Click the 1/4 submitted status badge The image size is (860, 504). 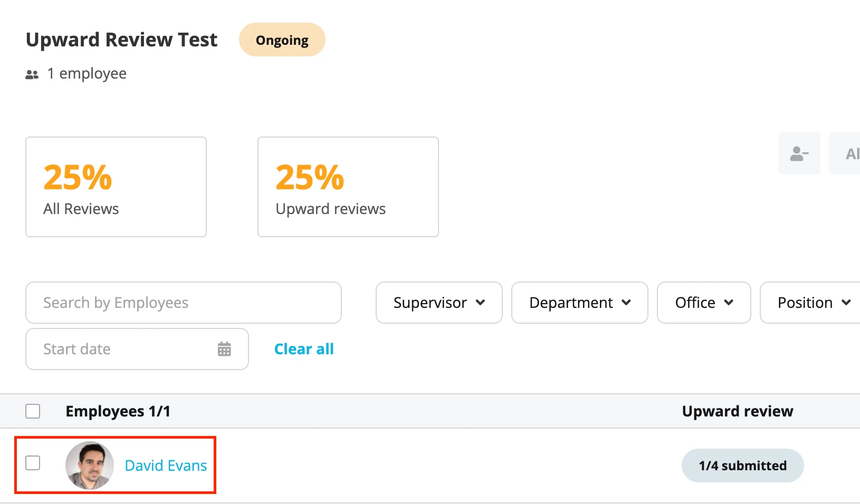742,466
